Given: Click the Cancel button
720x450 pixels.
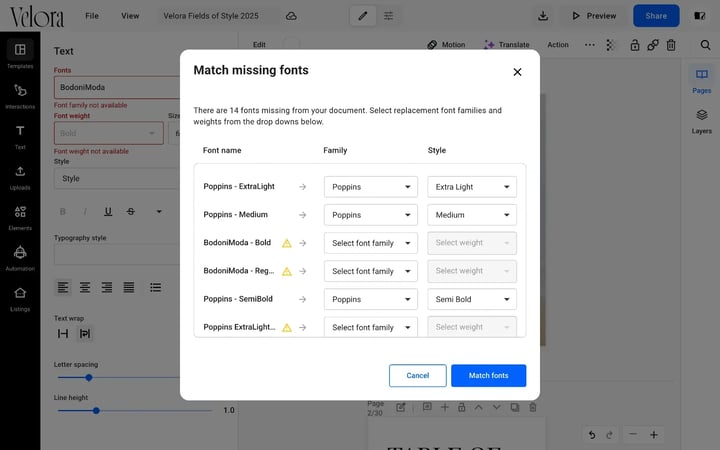Looking at the screenshot, I should pos(417,376).
